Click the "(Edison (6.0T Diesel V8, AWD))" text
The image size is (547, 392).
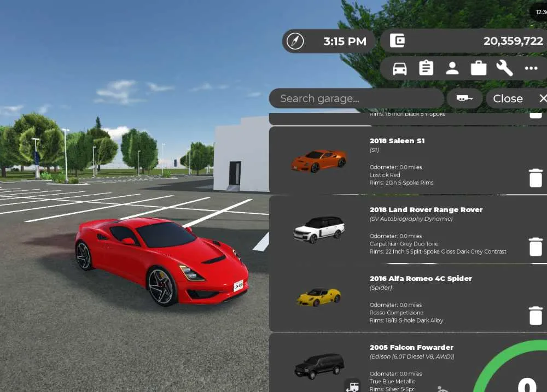(x=412, y=356)
